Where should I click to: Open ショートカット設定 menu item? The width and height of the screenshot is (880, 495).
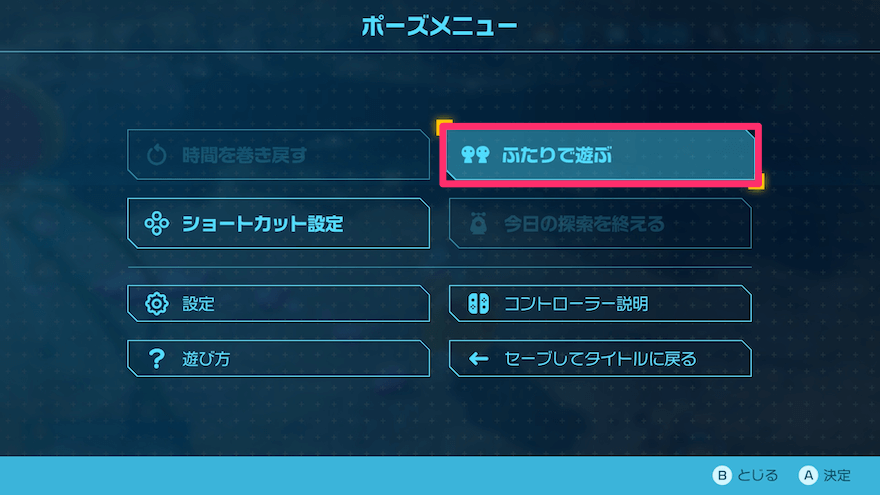coord(278,223)
